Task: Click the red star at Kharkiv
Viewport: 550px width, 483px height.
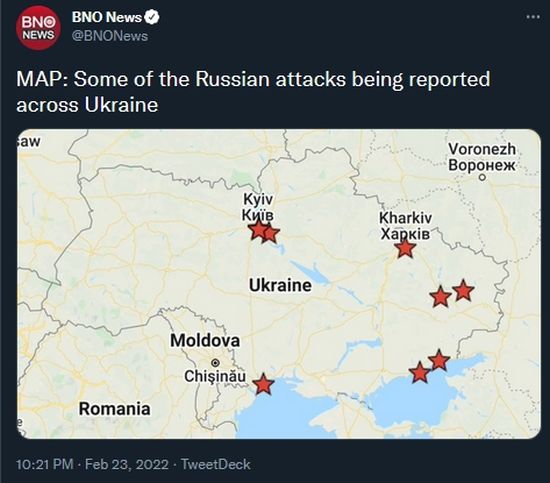Action: point(405,248)
